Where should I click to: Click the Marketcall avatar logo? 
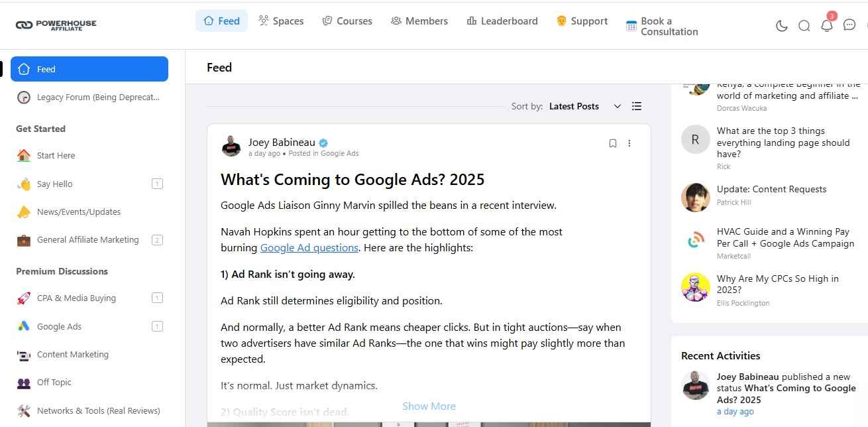click(x=695, y=240)
